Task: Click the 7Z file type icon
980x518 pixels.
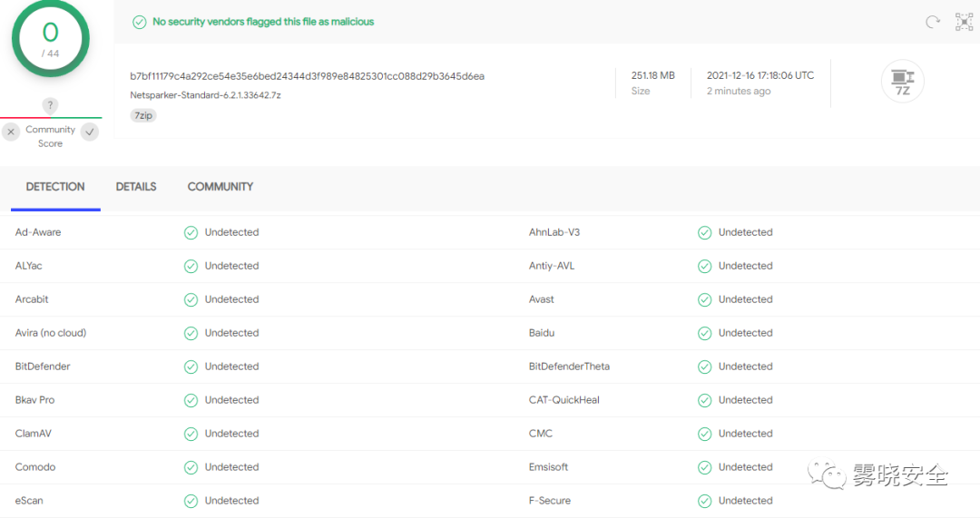Action: click(x=903, y=82)
